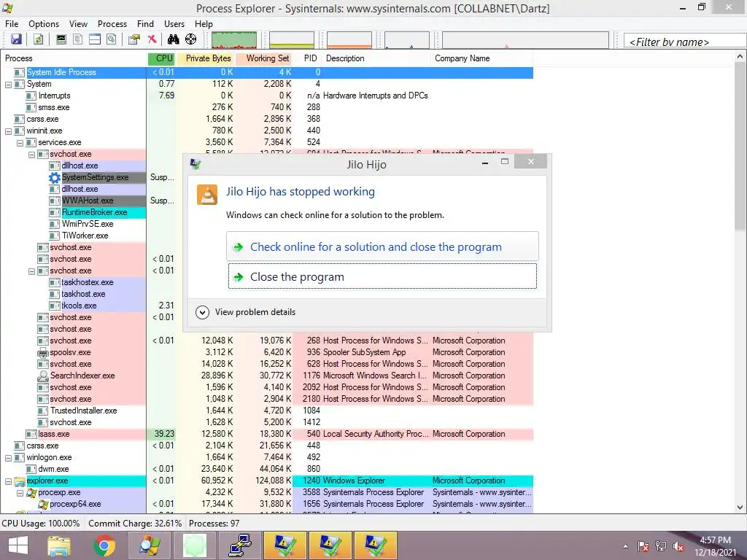Image resolution: width=747 pixels, height=560 pixels.
Task: Open Google Chrome from the taskbar
Action: [x=104, y=545]
